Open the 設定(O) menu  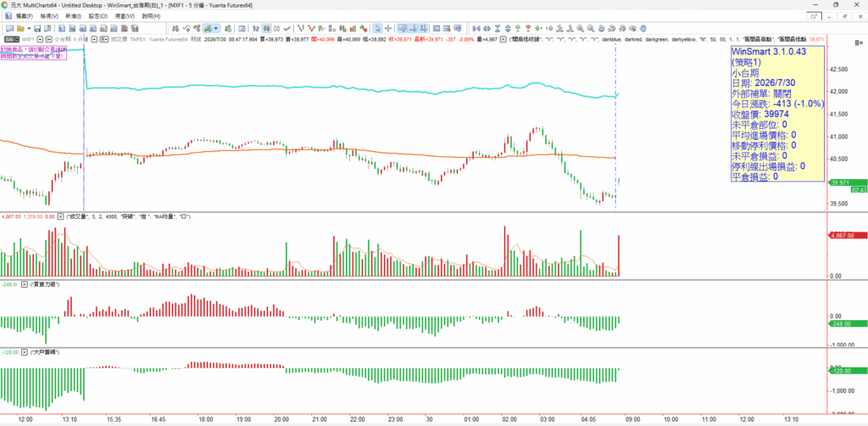tap(98, 16)
